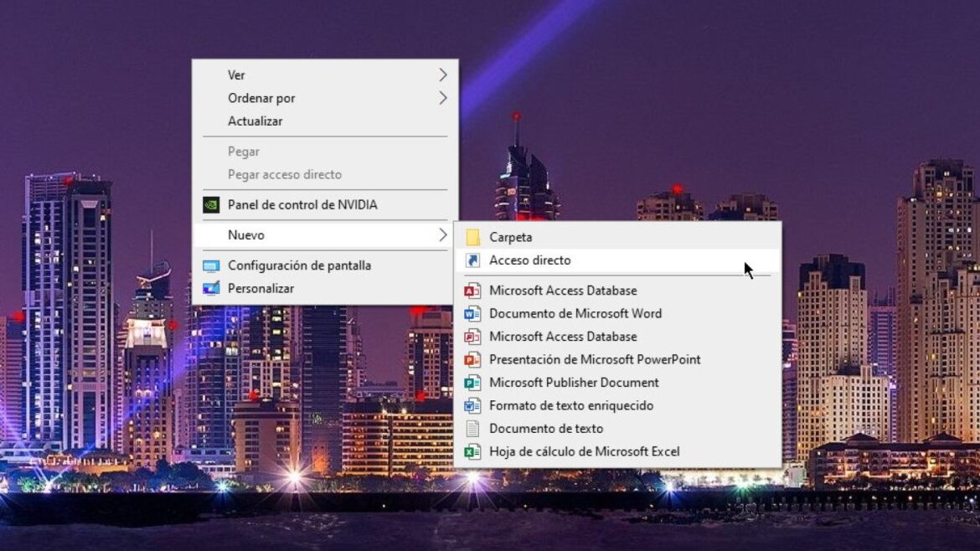The image size is (980, 551).
Task: Click Access icon directly above the PowerPoint entry
Action: (472, 337)
